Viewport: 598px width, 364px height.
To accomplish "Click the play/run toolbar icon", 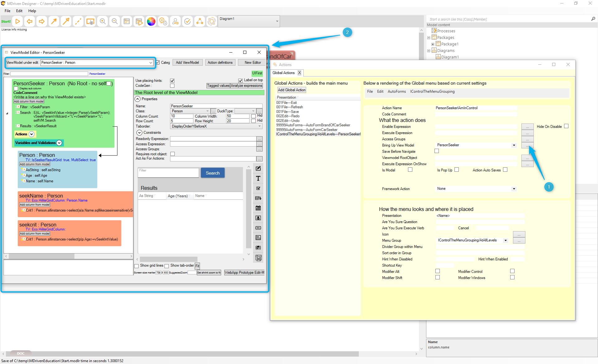I will coord(18,21).
